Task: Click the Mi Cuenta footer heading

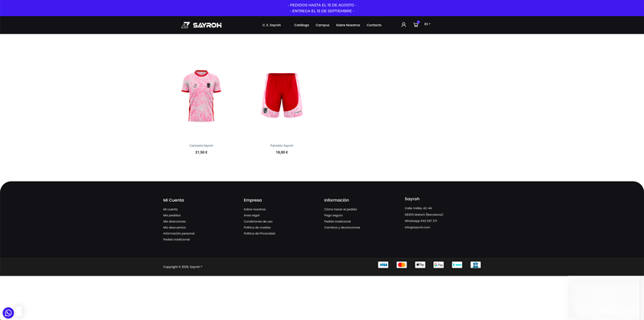Action: pos(173,200)
